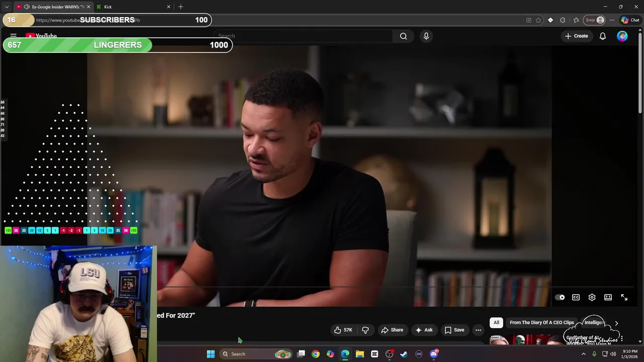Screen dimensions: 644x362
Task: Toggle the system volume speaker icon
Action: point(613,354)
